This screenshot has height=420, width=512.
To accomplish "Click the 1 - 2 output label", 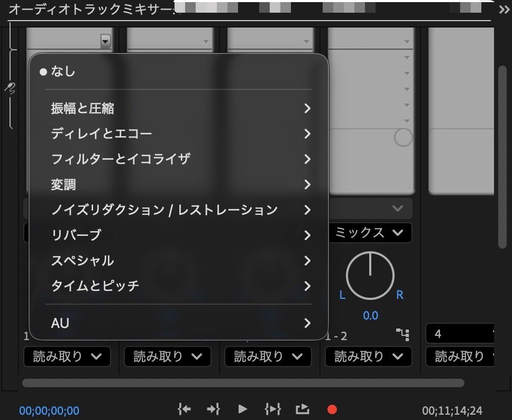I will coord(336,336).
